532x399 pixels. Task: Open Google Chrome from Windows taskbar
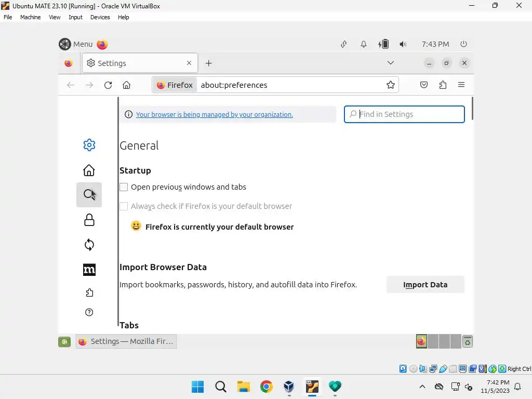pyautogui.click(x=267, y=387)
